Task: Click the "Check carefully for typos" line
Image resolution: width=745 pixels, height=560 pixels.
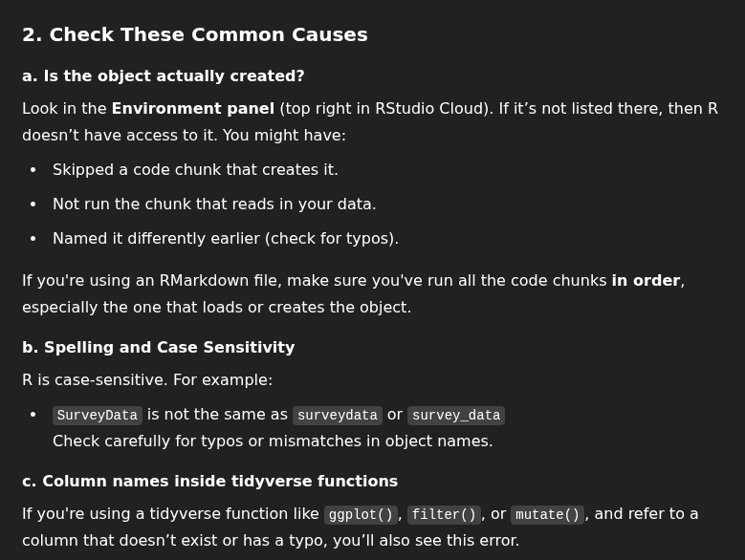Action: (x=273, y=441)
